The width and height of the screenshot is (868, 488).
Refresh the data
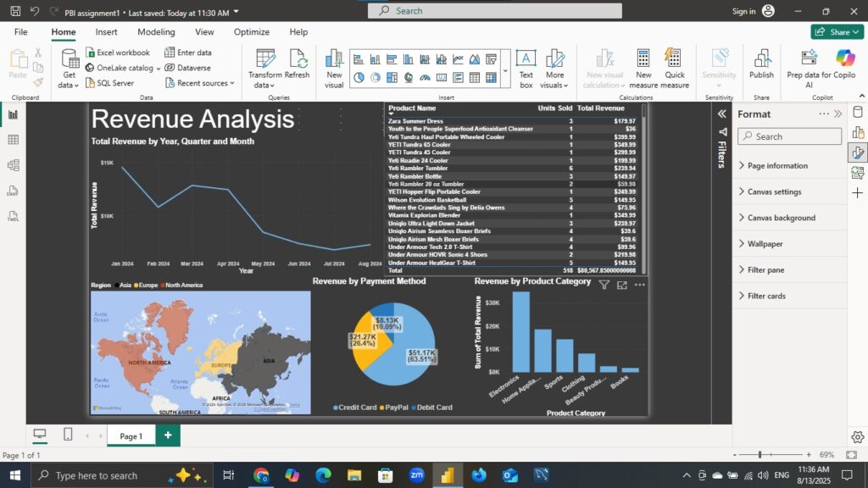coord(298,64)
